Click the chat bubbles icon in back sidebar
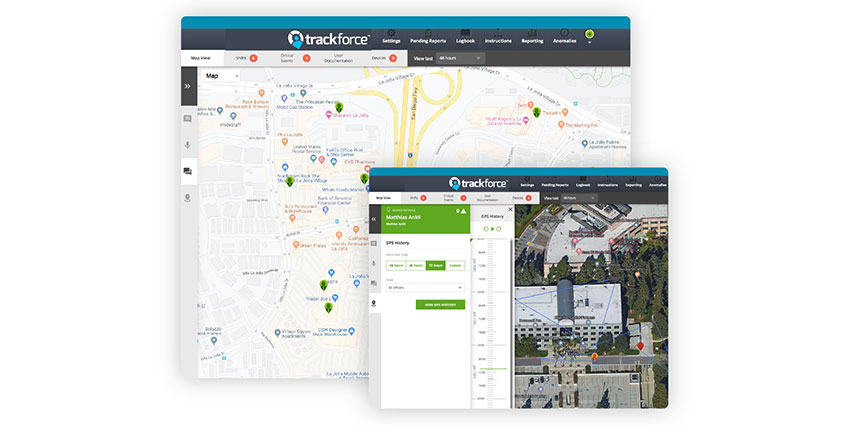 point(188,171)
